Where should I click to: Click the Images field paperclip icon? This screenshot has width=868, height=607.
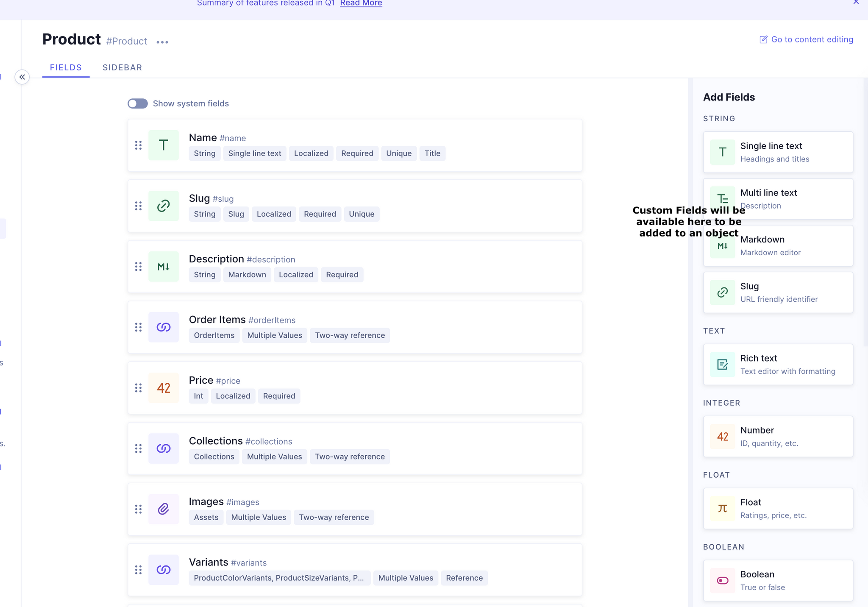click(164, 509)
